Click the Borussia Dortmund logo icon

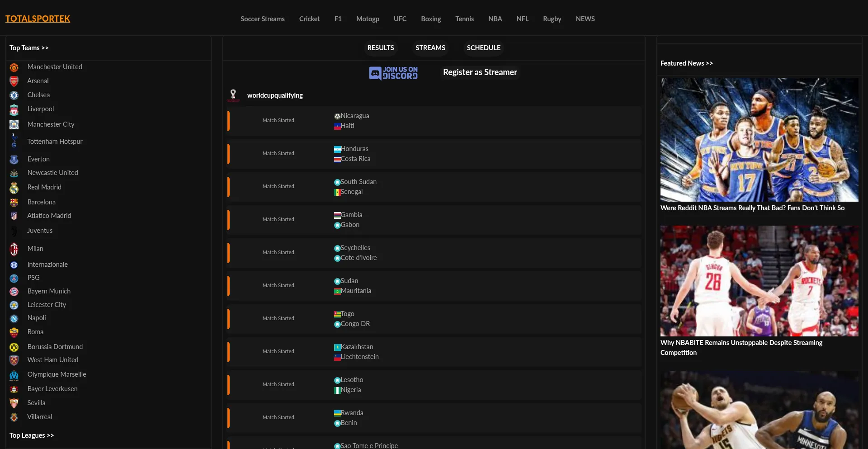click(x=14, y=347)
